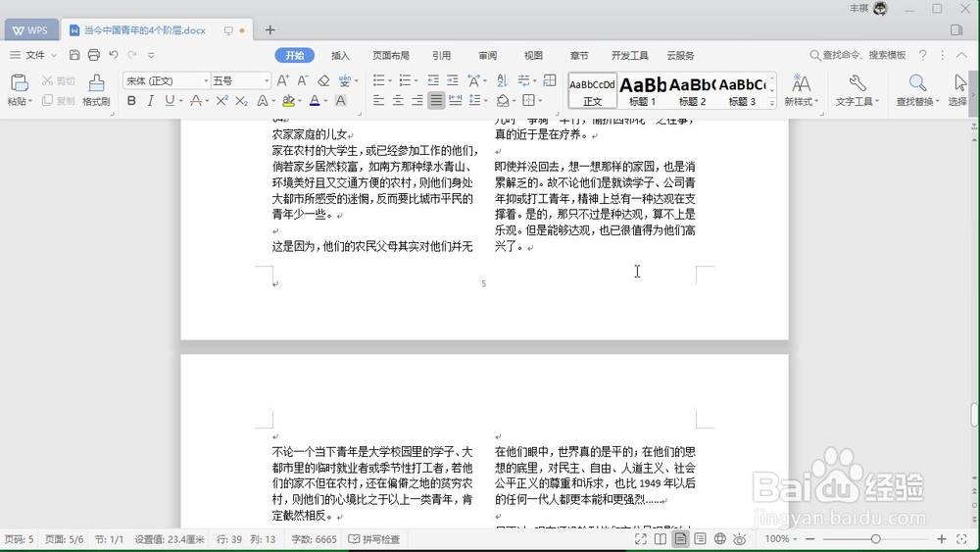Click the sort A-Z icon
Image resolution: width=980 pixels, height=552 pixels.
click(502, 80)
